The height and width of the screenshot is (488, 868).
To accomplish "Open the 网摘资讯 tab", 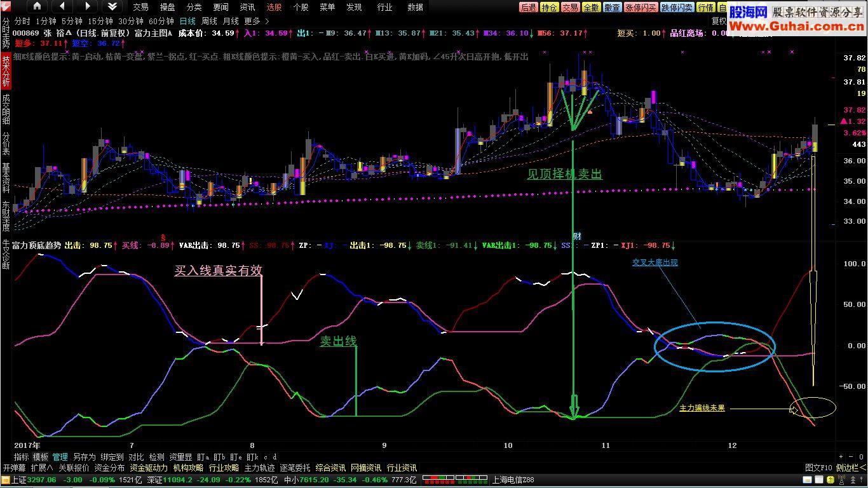I will [366, 468].
